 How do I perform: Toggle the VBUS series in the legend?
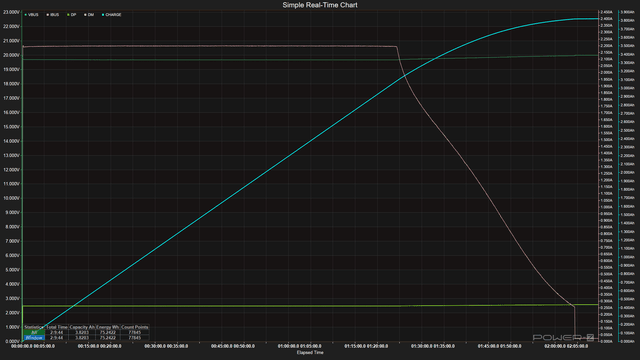[x=31, y=15]
